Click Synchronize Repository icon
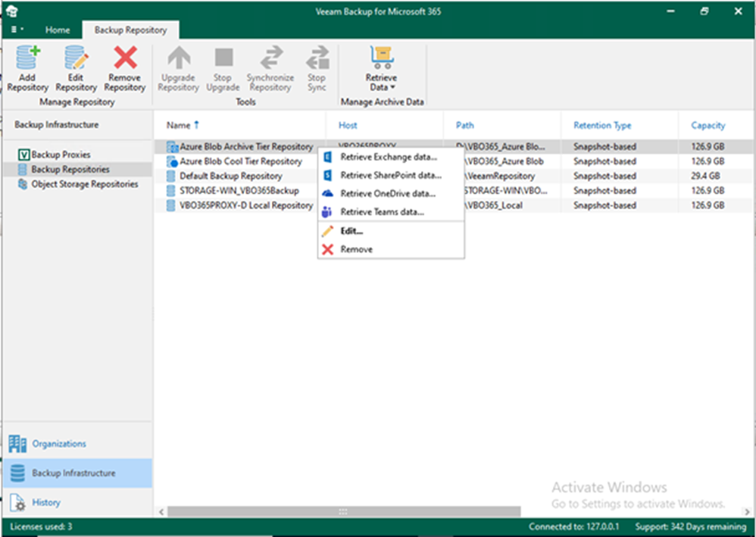This screenshot has width=756, height=537. coord(272,58)
